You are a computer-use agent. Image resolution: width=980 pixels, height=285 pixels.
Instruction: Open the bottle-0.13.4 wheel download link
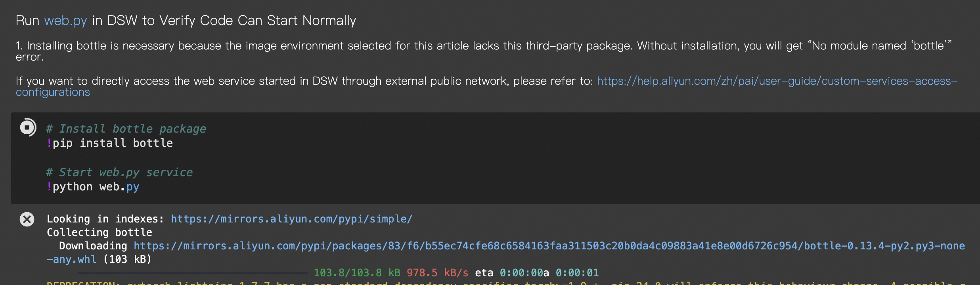pos(549,246)
